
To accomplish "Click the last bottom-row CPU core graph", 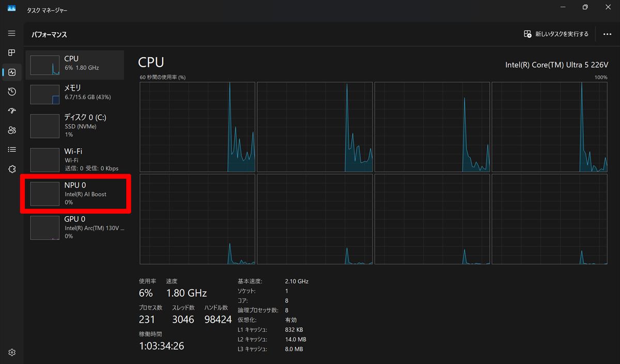I will tap(550, 219).
